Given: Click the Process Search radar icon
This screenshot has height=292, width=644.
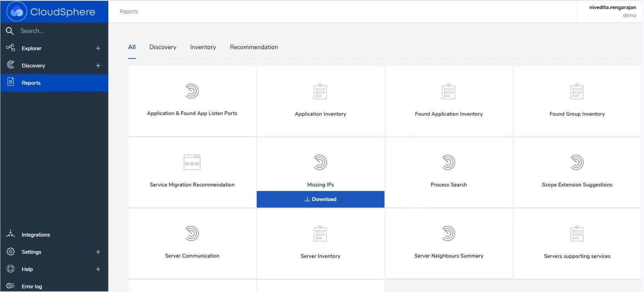Looking at the screenshot, I should coord(448,162).
